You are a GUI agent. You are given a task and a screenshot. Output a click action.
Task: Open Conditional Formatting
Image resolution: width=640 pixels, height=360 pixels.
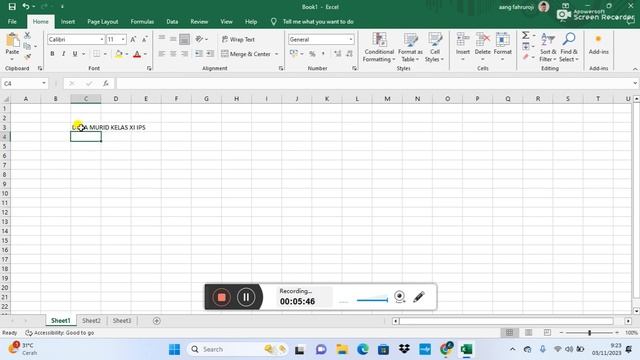[x=379, y=47]
